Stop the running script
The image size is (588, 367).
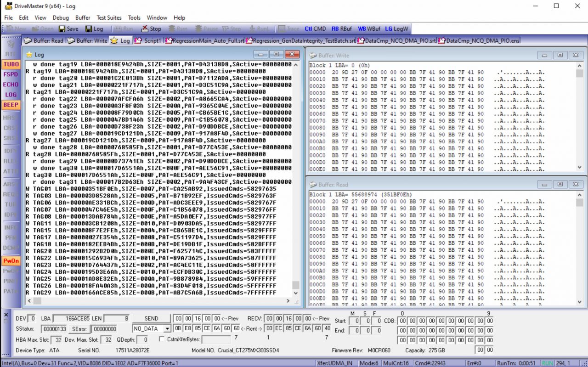[x=151, y=28]
